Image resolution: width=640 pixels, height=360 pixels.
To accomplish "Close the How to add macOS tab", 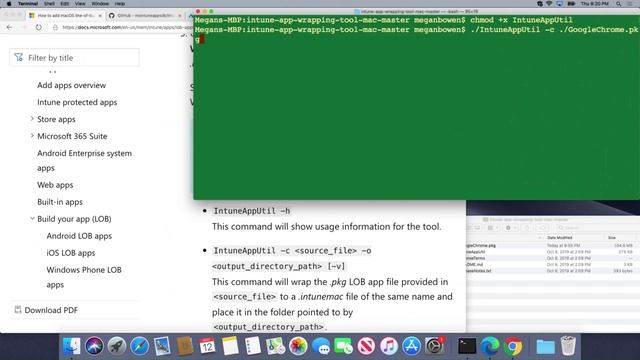I will coord(100,16).
